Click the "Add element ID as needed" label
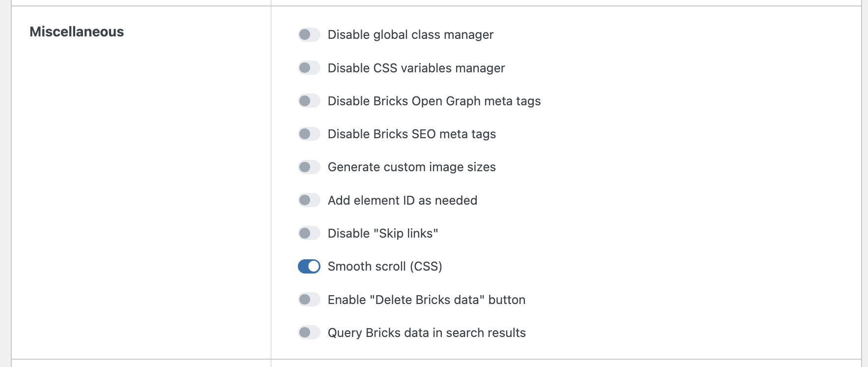This screenshot has width=868, height=367. [x=402, y=200]
